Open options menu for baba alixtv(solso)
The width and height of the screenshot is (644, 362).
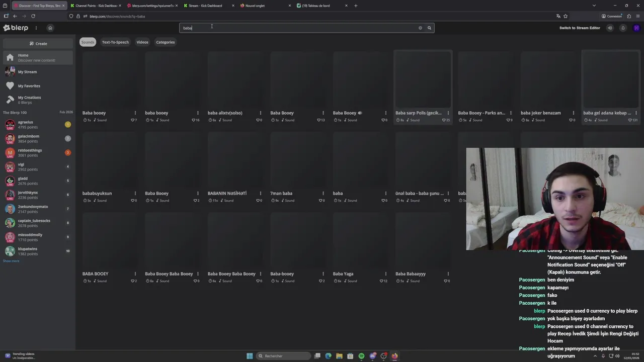(x=260, y=113)
